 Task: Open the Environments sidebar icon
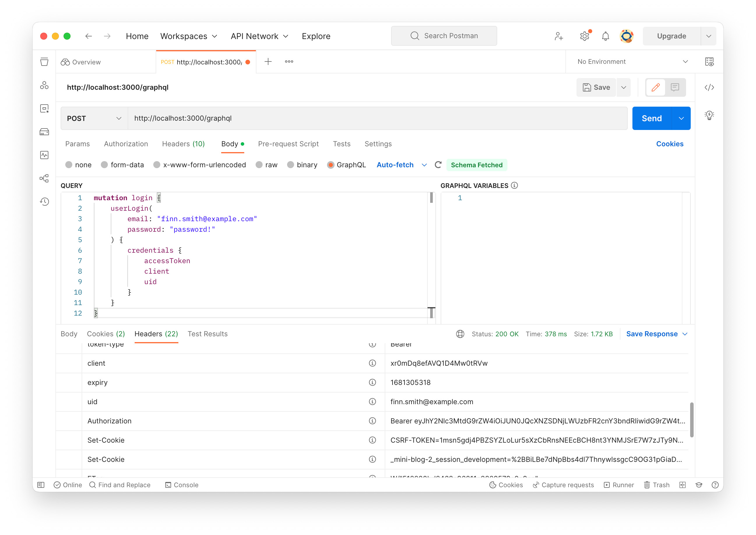[x=44, y=108]
